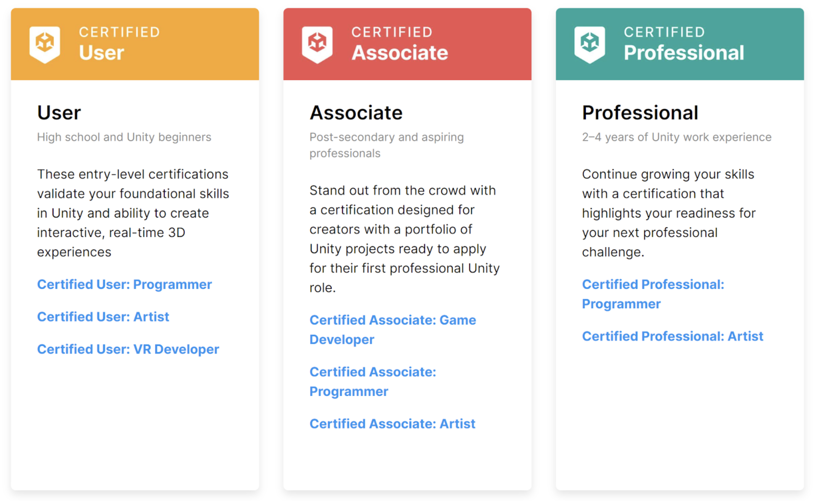Select the Certified Associate: Artist link

pyautogui.click(x=392, y=424)
